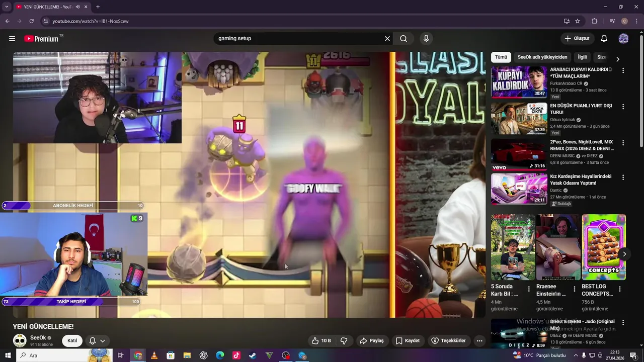Go back in browser history
The width and height of the screenshot is (644, 362).
[7, 21]
